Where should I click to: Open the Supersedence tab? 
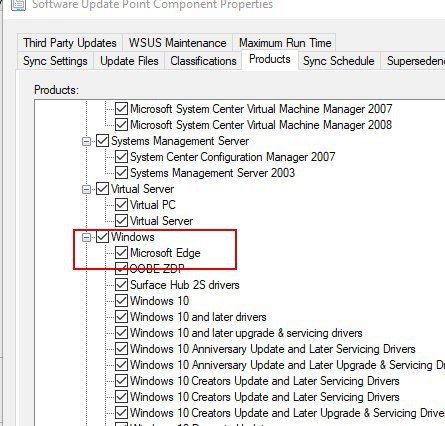point(413,61)
